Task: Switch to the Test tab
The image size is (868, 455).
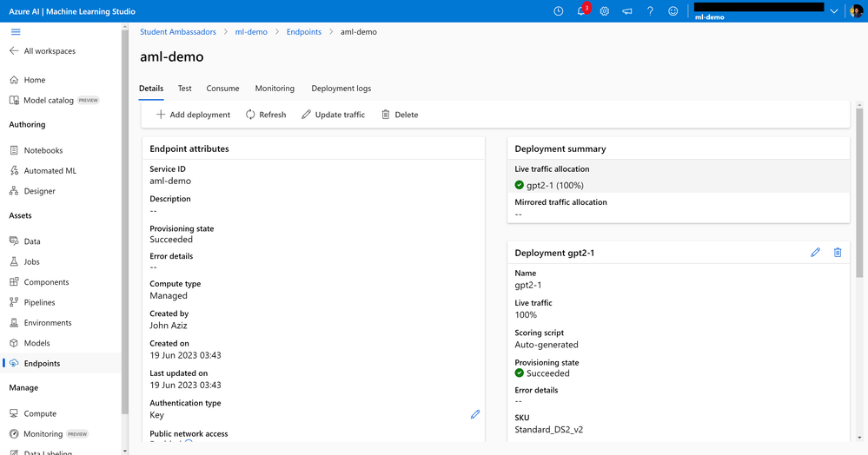Action: point(184,88)
